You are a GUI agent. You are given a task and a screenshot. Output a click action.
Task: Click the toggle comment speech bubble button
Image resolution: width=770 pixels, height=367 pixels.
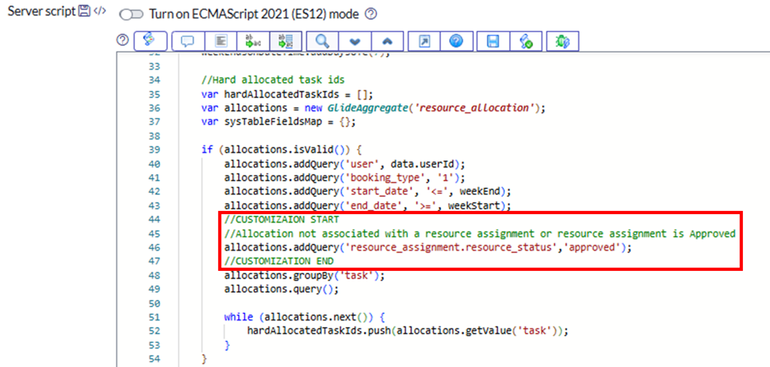[187, 41]
